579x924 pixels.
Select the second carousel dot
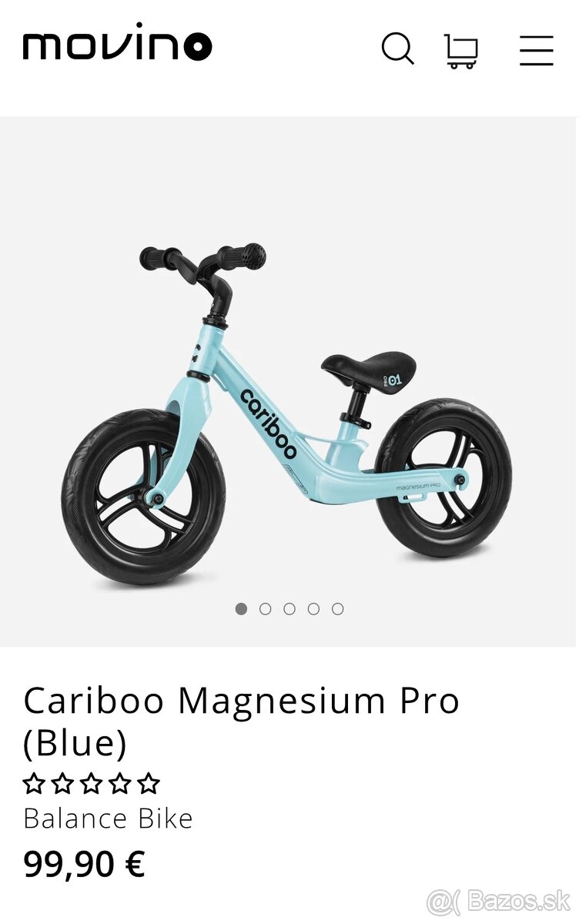pos(266,609)
